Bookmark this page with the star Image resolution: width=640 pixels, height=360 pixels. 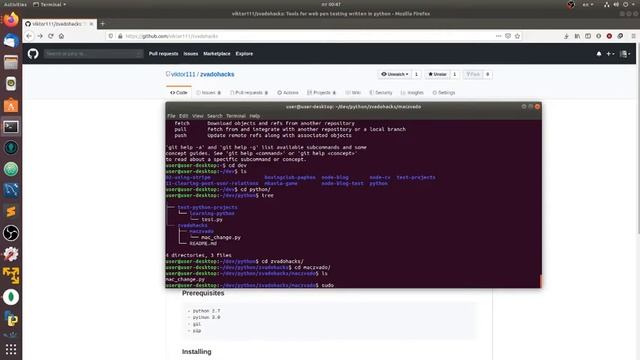pyautogui.click(x=518, y=36)
